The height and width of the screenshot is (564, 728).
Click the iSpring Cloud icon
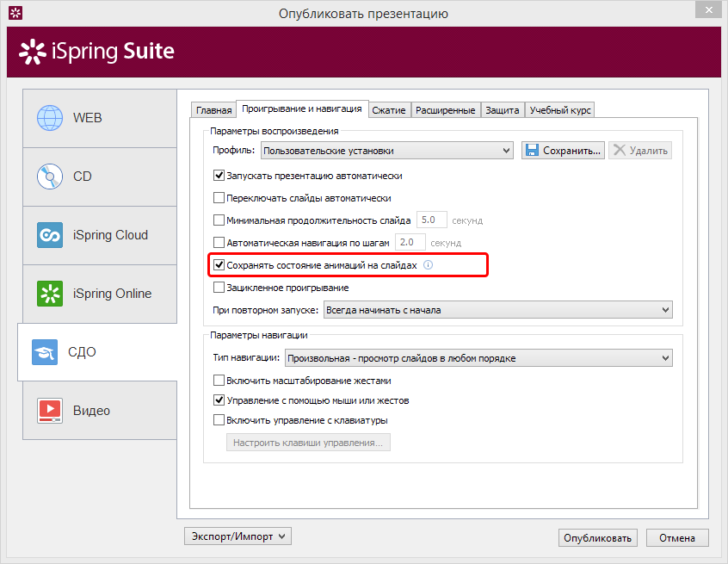50,235
